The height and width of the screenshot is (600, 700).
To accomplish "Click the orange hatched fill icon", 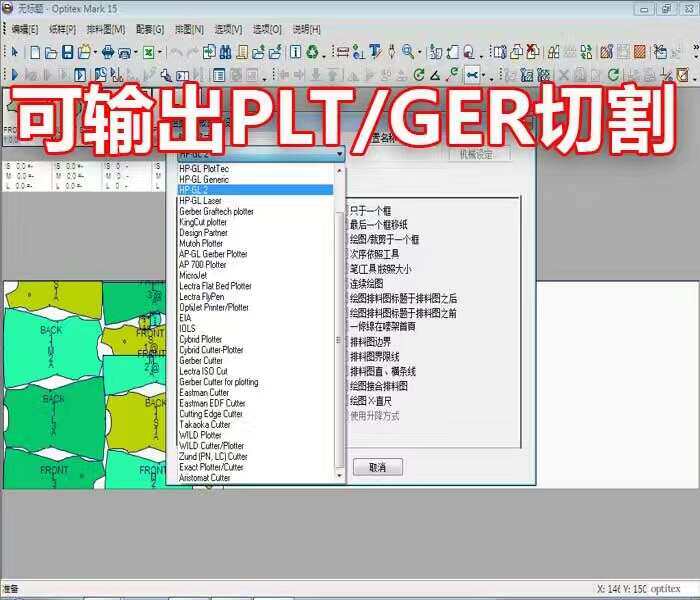I will pos(640,52).
